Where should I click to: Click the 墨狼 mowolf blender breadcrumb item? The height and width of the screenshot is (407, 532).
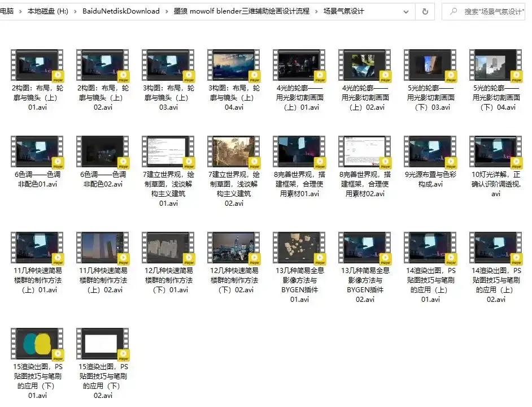click(x=243, y=11)
